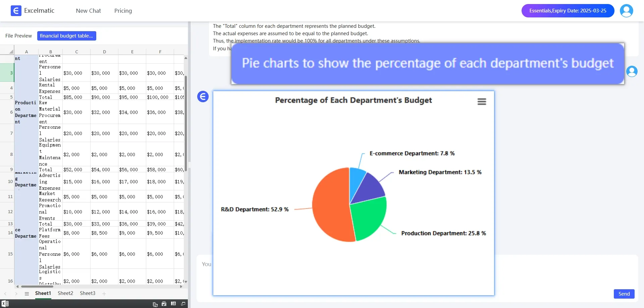Open the pie chart hamburger menu
This screenshot has height=308, width=644.
point(482,102)
